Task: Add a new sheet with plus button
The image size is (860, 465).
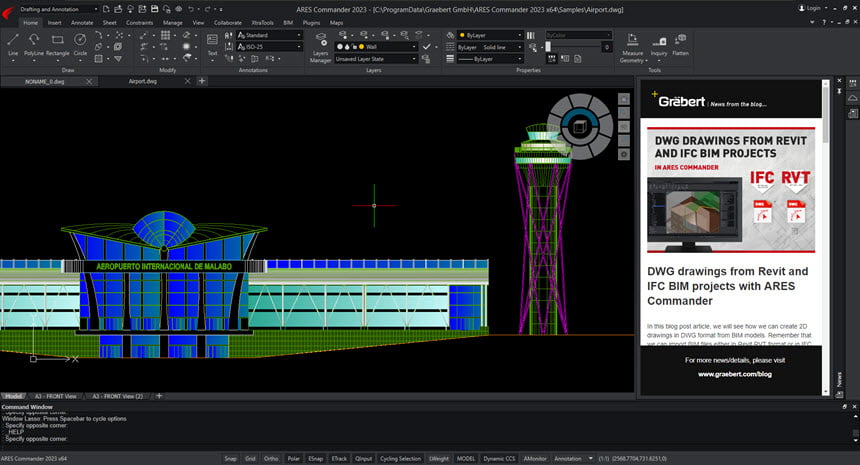Action: (159, 396)
